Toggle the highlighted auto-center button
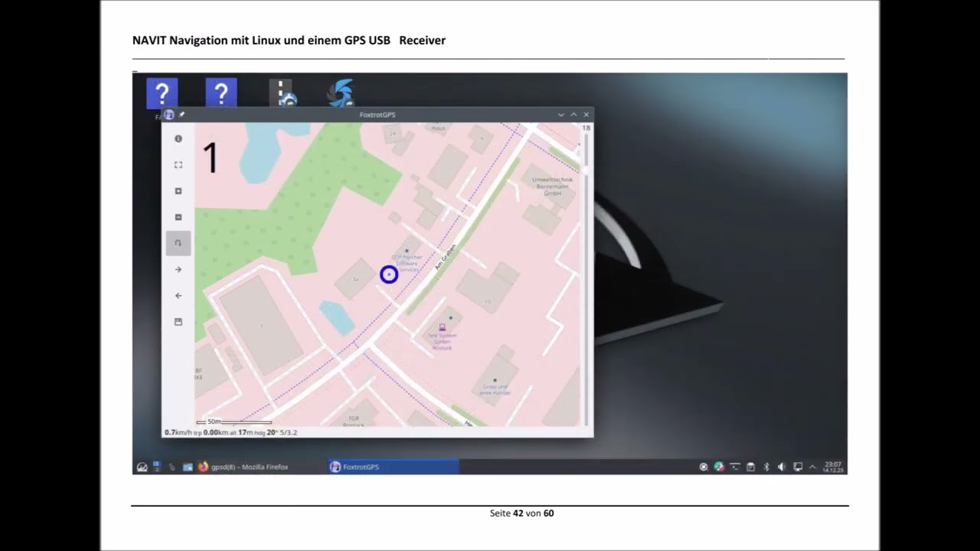 (x=178, y=243)
